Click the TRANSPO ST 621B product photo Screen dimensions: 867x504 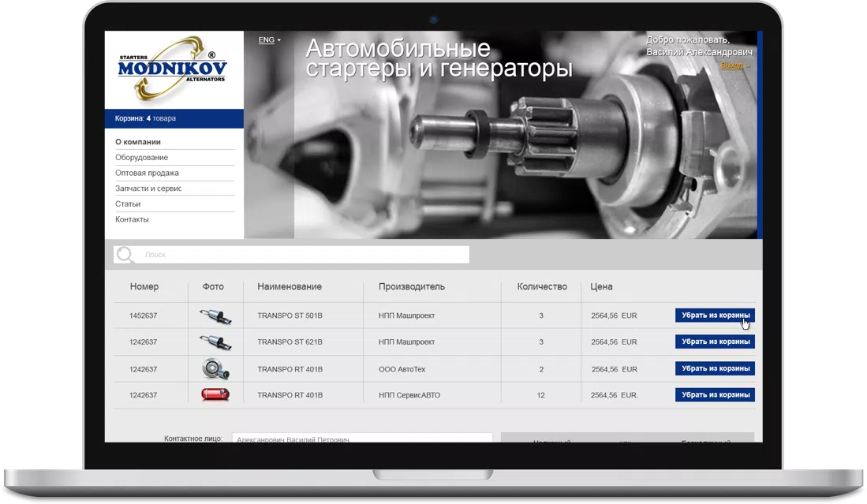215,342
